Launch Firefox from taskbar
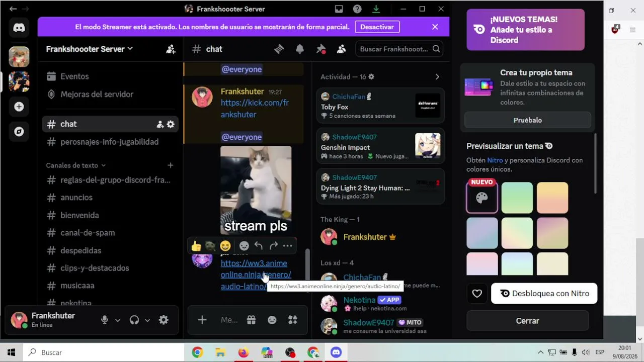Image resolution: width=644 pixels, height=362 pixels. coord(244,352)
